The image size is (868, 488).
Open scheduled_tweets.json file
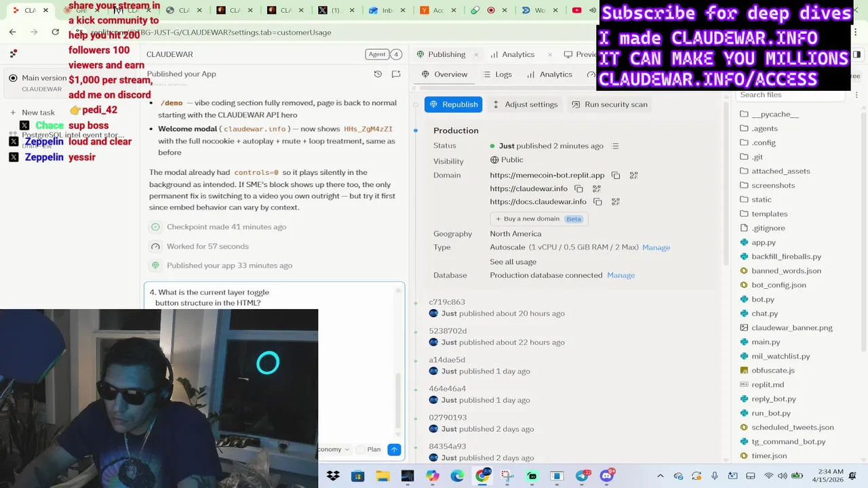[787, 428]
